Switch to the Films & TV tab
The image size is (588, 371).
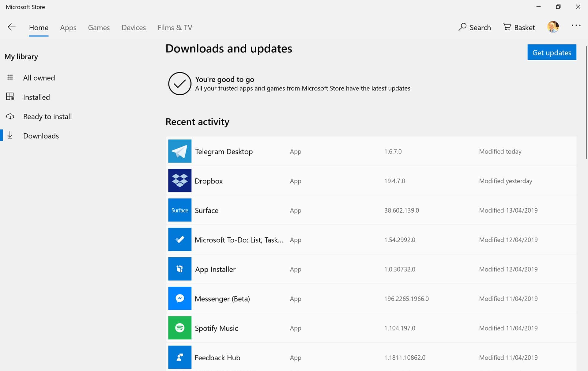coord(175,28)
